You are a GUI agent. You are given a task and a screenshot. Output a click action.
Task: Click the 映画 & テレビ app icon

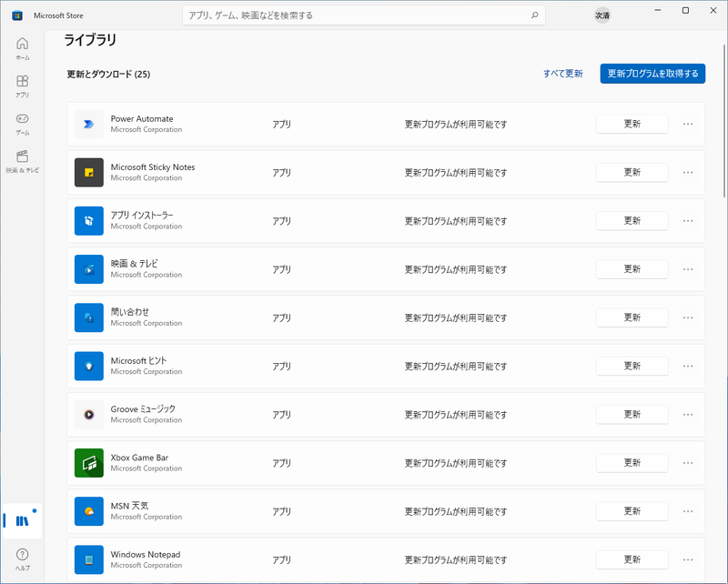[x=88, y=269]
